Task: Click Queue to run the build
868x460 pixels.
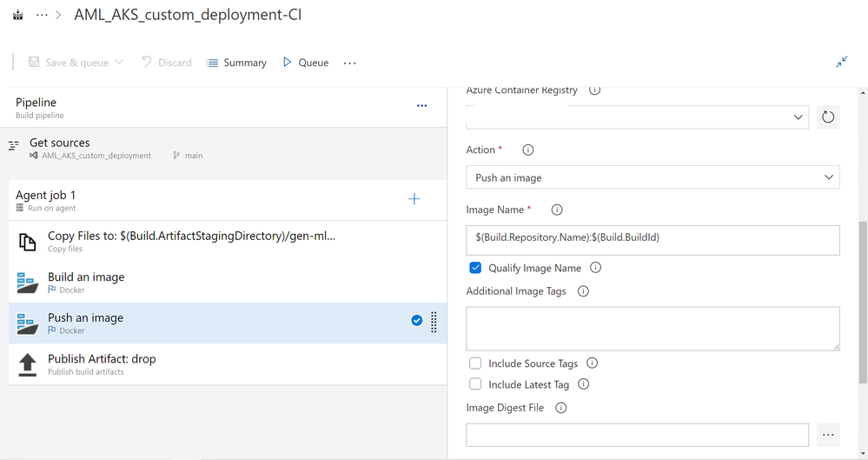Action: [306, 63]
